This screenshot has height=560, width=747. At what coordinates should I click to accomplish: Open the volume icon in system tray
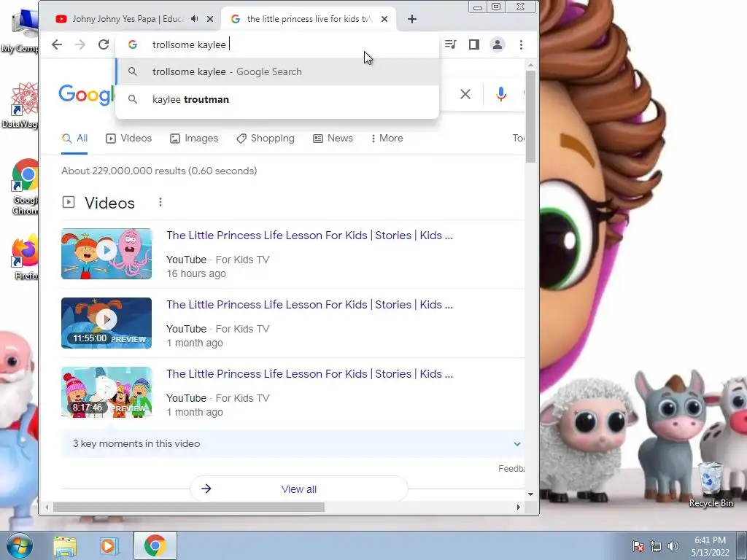[x=673, y=546]
